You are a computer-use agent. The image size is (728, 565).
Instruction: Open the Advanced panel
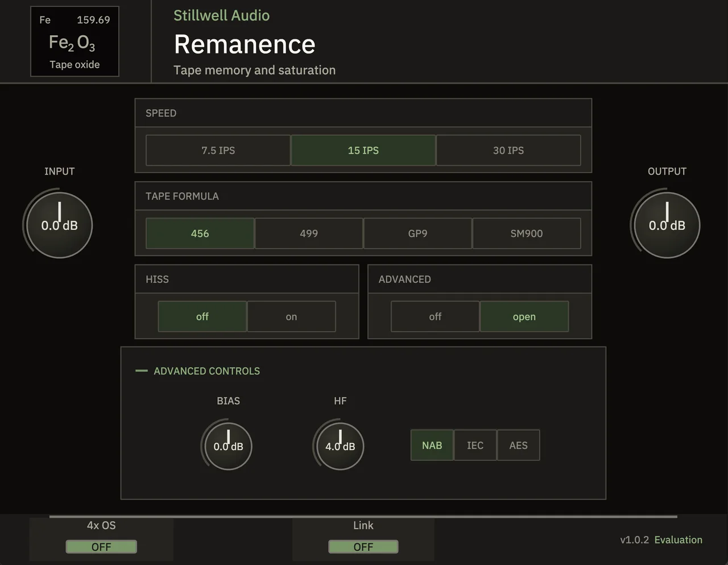524,316
